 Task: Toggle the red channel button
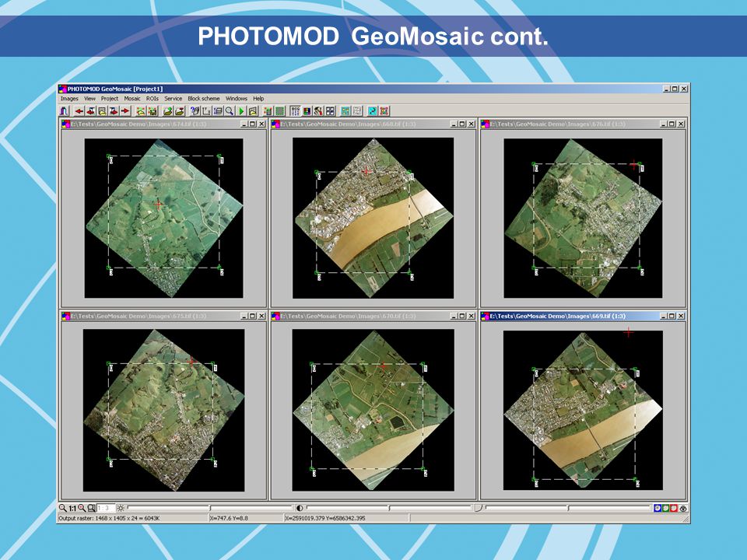(x=674, y=508)
